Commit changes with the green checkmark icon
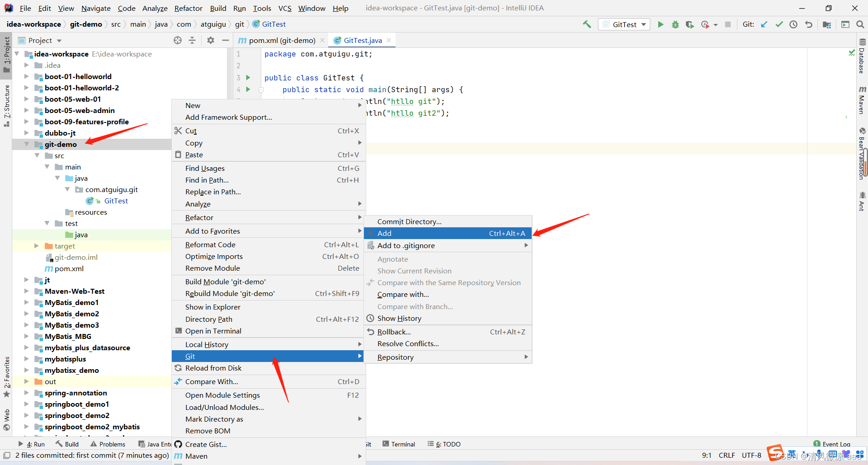Viewport: 868px width, 465px height. pyautogui.click(x=779, y=24)
